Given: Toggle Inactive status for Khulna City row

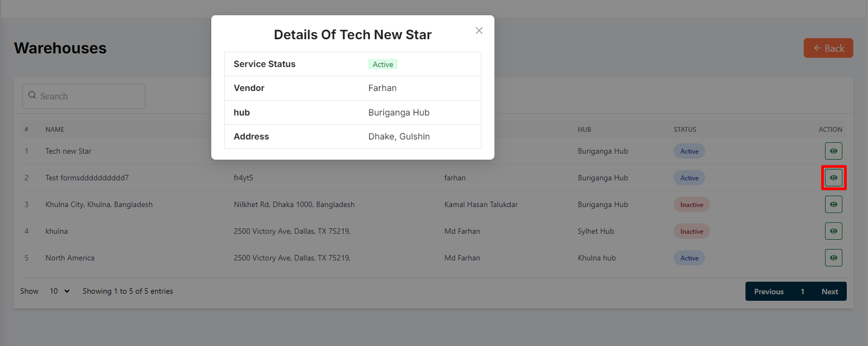Looking at the screenshot, I should click(x=691, y=205).
